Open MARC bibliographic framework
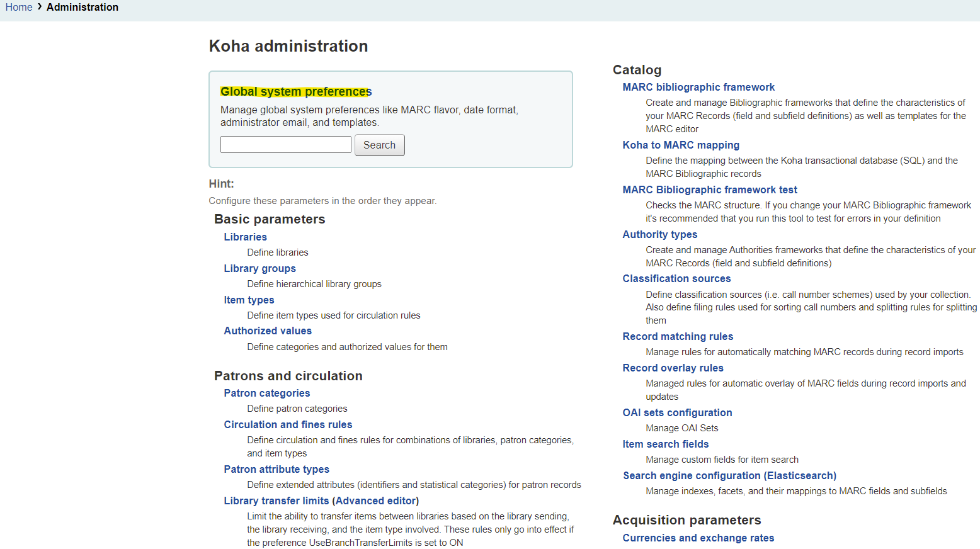Image resolution: width=980 pixels, height=549 pixels. (698, 87)
